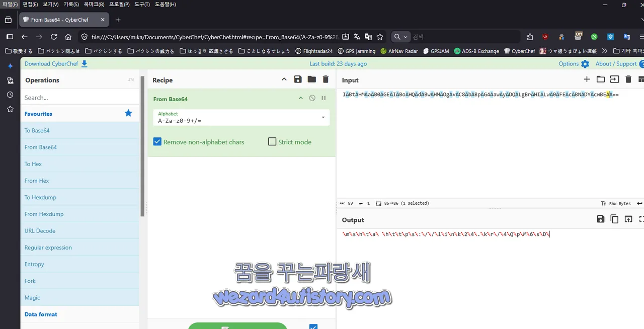Go back to previous page
This screenshot has width=644, height=329.
pos(24,37)
